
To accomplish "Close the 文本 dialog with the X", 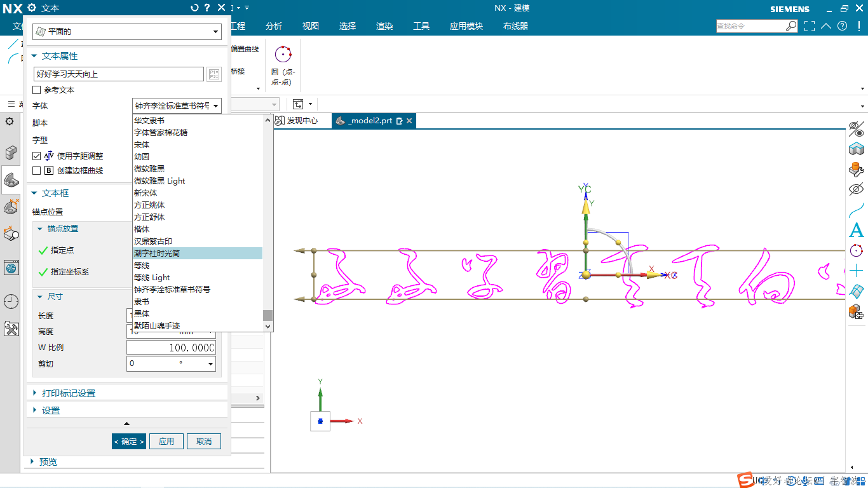I will pos(221,8).
